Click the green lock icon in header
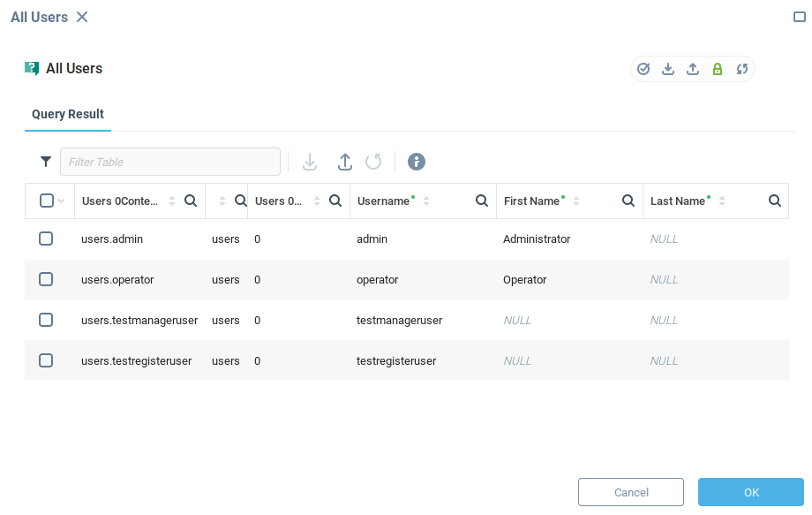This screenshot has height=515, width=812. coord(718,69)
